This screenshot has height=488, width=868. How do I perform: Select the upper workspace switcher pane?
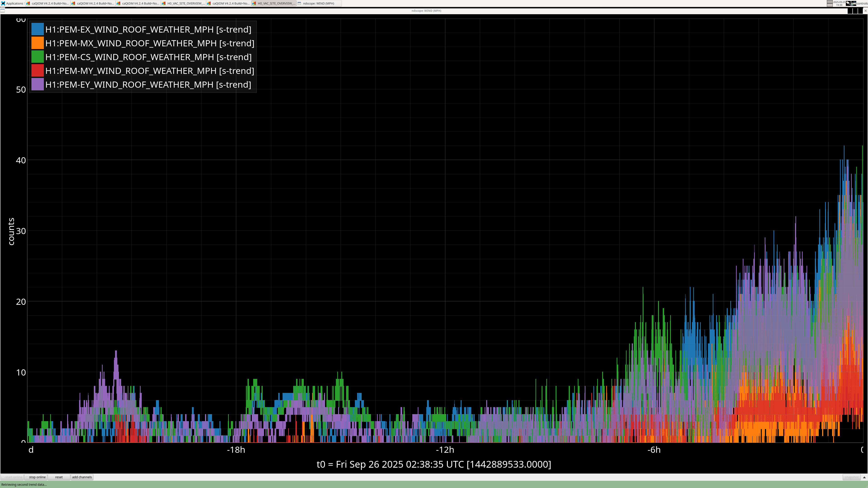830,2
